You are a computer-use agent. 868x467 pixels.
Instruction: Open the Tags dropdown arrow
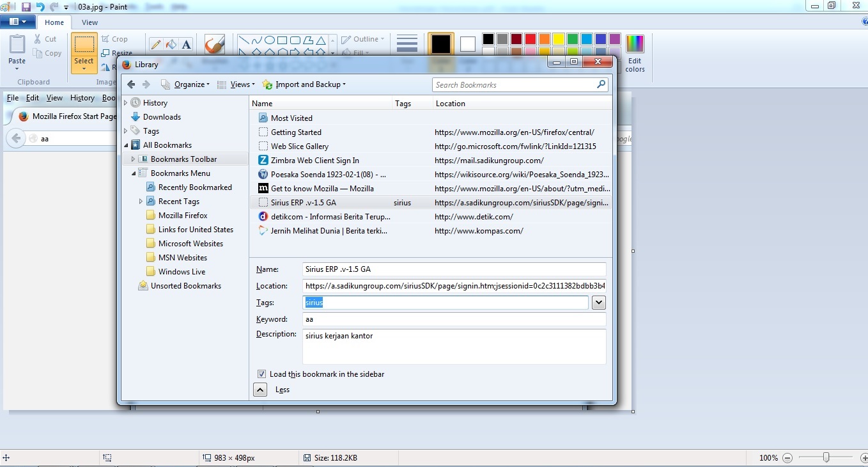point(599,303)
